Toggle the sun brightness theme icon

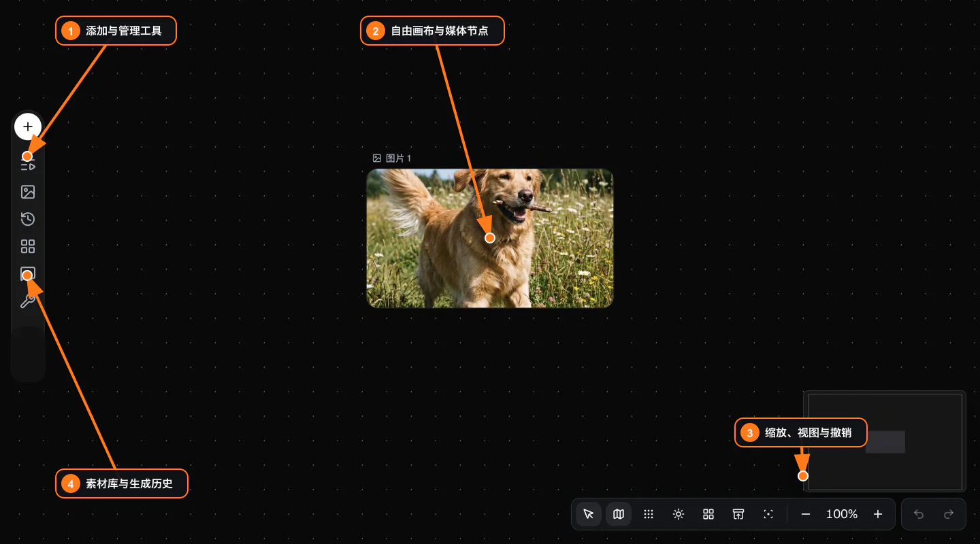coord(679,514)
